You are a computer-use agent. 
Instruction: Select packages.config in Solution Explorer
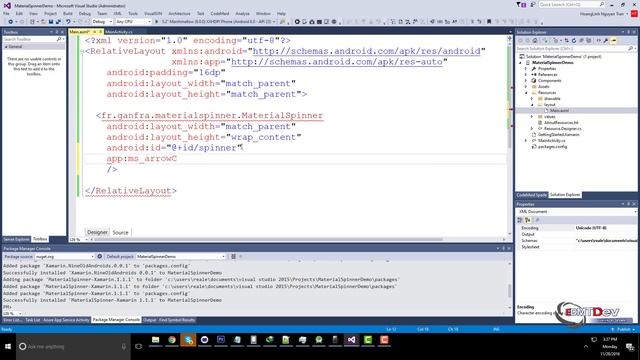tap(552, 147)
